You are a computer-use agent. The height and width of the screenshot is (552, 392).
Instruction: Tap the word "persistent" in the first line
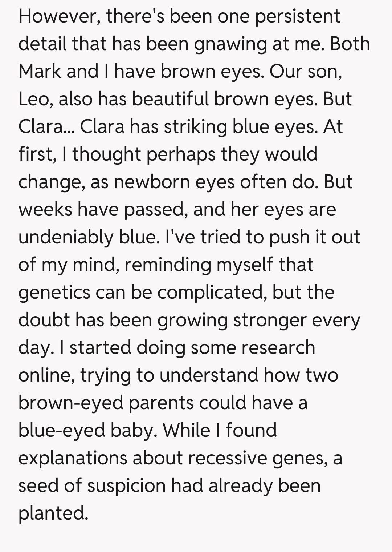298,16
